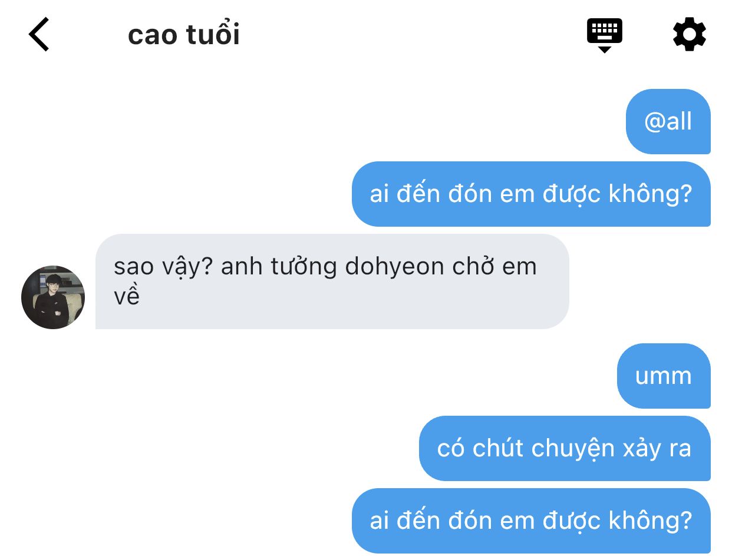Select the last "ai đến đón em được không?" bubble
732x560 pixels.
[531, 521]
